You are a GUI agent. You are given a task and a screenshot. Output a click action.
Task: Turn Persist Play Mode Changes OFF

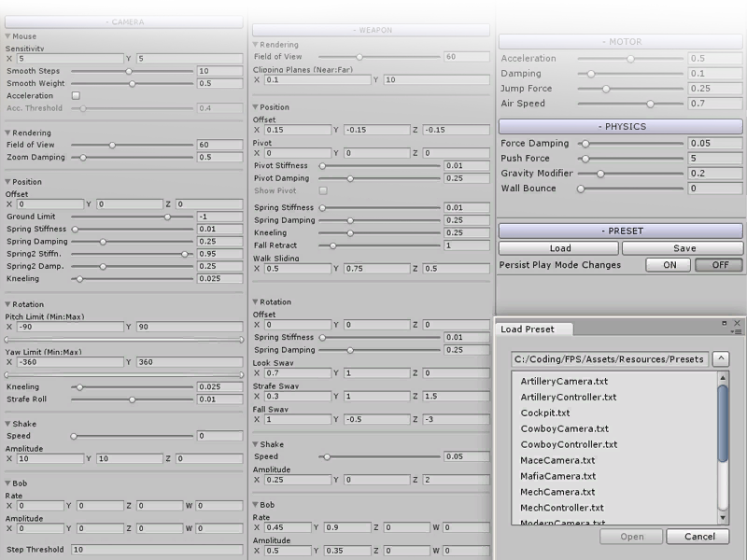click(x=719, y=265)
